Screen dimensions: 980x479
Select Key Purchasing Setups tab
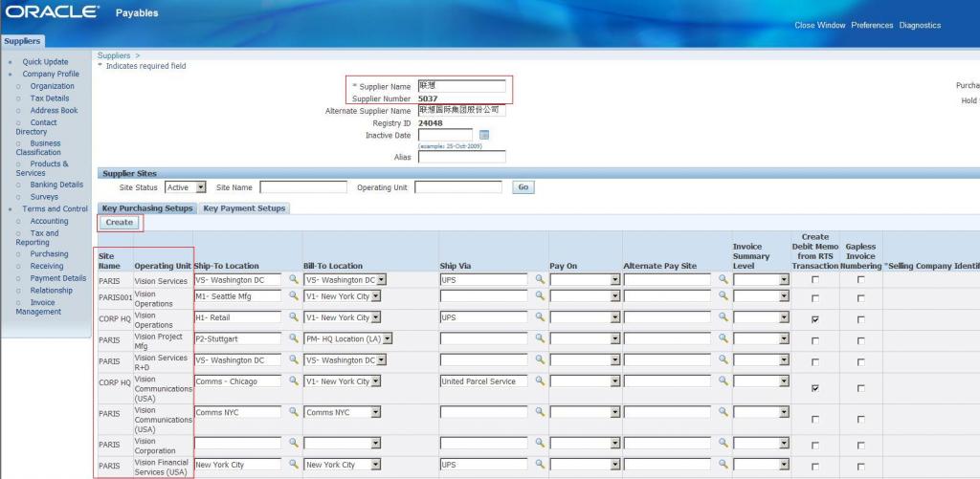[147, 208]
